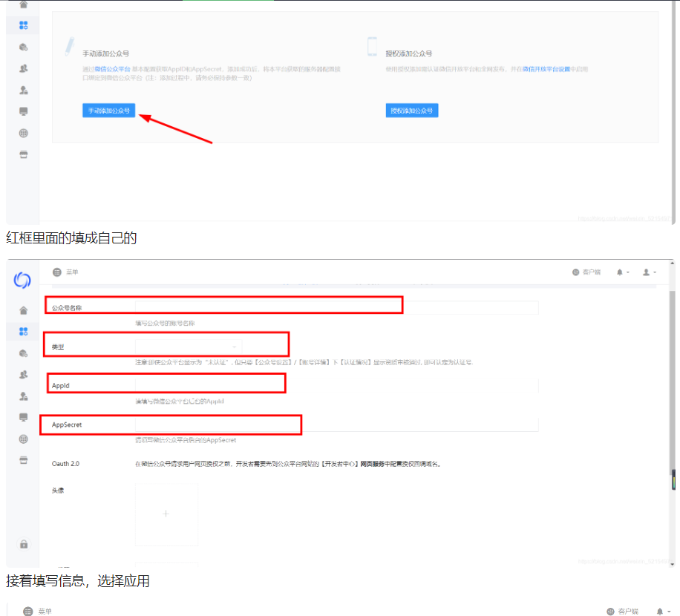Open the 三单 hamburger menu
Viewport: 680px width, 616px height.
click(56, 272)
